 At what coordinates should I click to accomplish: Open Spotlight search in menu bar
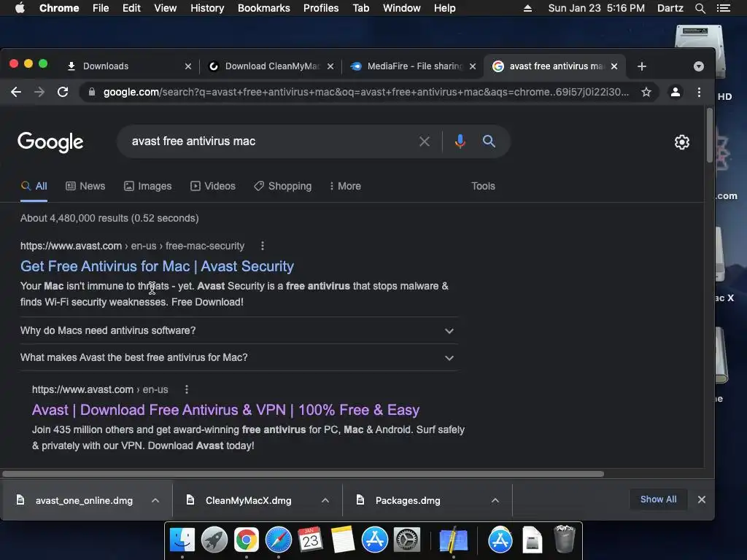click(700, 8)
